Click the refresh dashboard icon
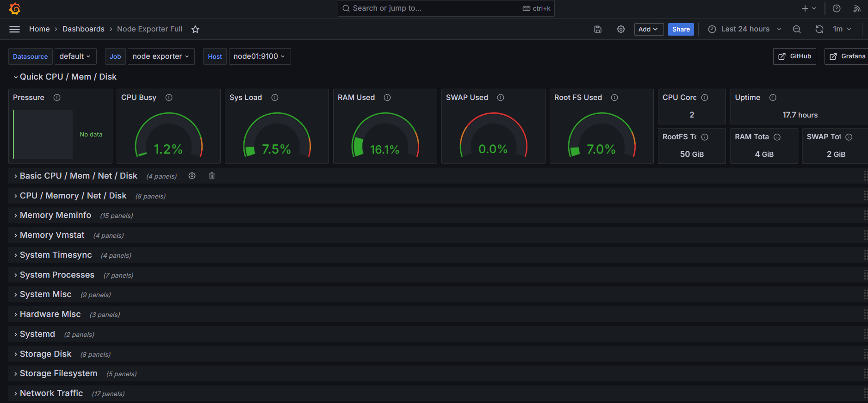The image size is (868, 403). tap(819, 29)
